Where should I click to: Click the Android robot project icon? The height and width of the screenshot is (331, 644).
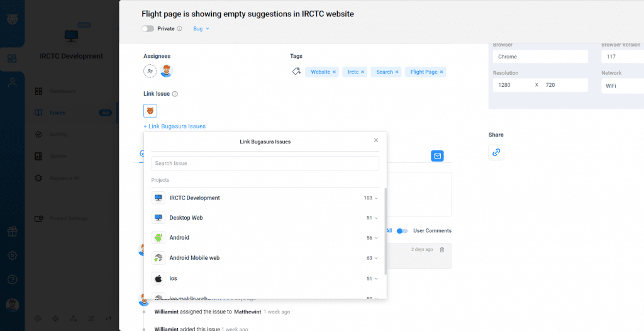(x=158, y=238)
